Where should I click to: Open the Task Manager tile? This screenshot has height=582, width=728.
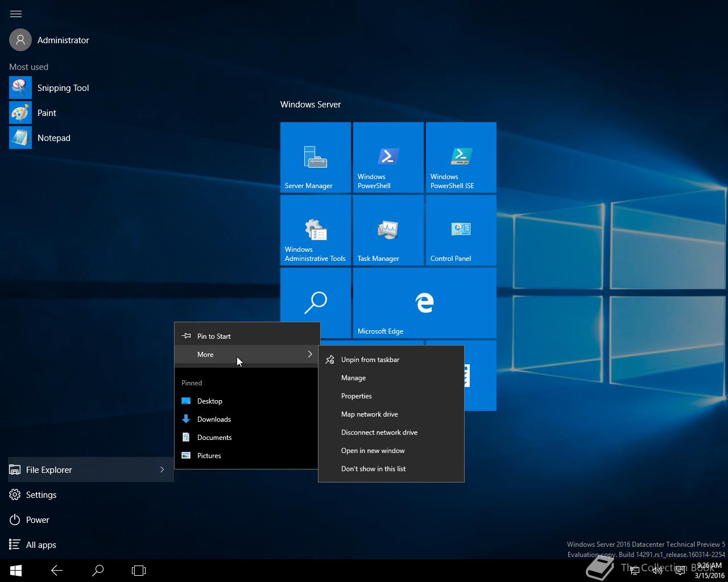tap(388, 230)
